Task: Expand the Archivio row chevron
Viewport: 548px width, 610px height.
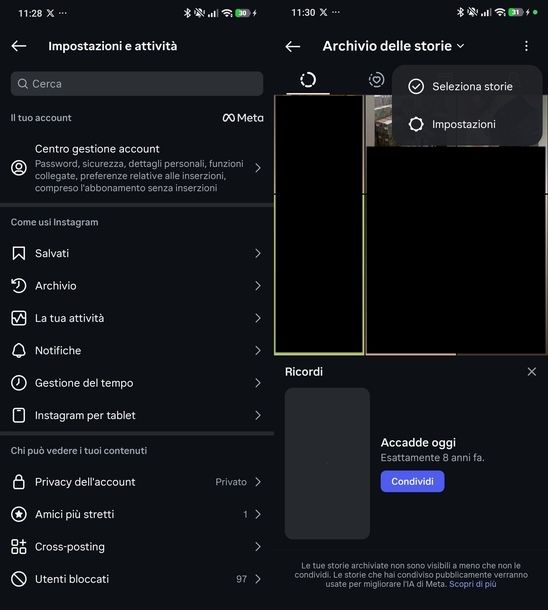Action: tap(258, 286)
